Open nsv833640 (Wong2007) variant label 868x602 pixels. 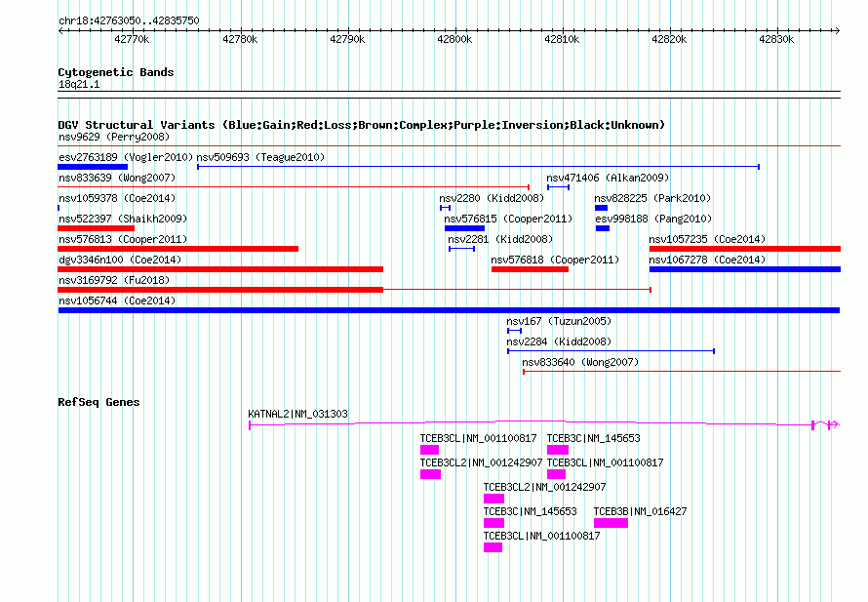click(x=580, y=362)
